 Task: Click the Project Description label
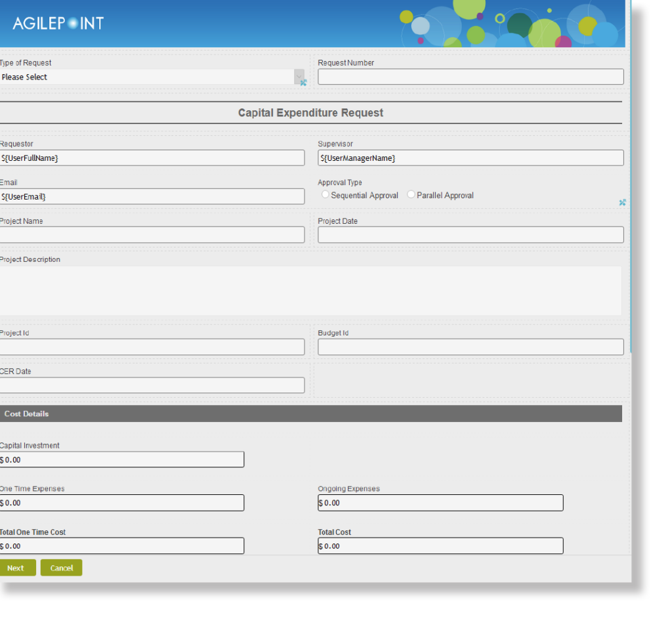coord(30,259)
